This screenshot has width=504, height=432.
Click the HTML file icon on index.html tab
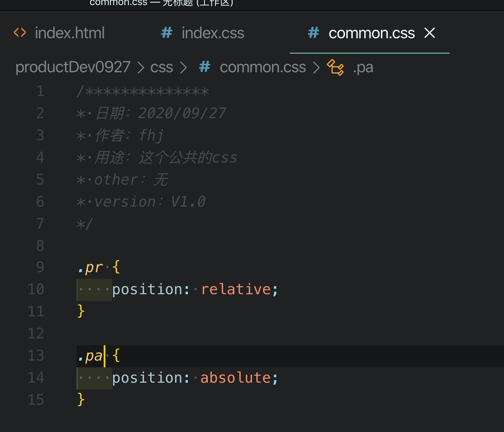20,33
